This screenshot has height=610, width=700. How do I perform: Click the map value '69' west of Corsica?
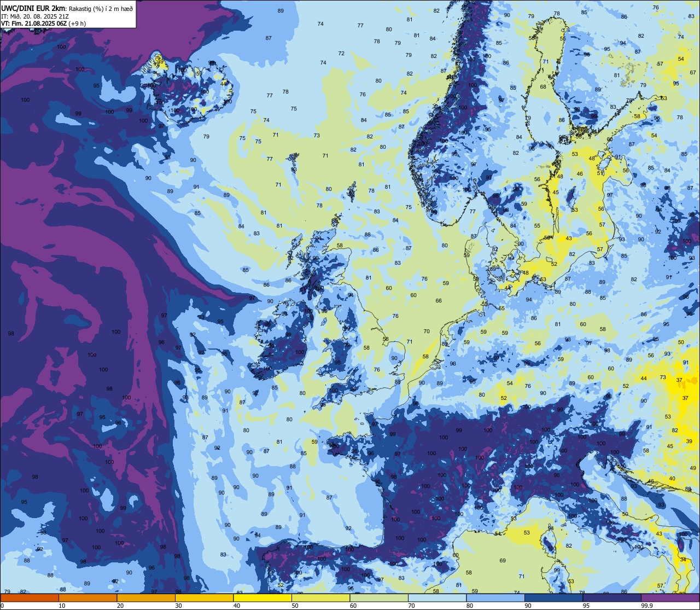click(x=503, y=561)
